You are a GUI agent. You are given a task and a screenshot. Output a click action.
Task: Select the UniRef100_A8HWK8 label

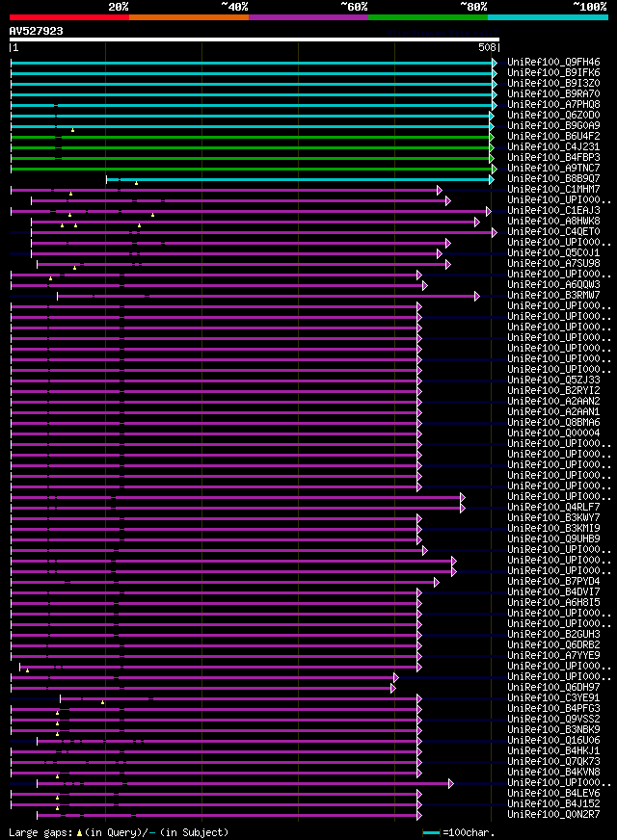(553, 222)
